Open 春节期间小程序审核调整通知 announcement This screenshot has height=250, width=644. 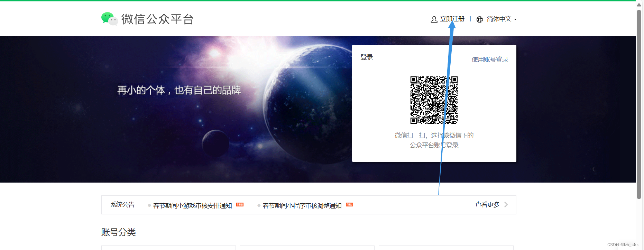[302, 205]
